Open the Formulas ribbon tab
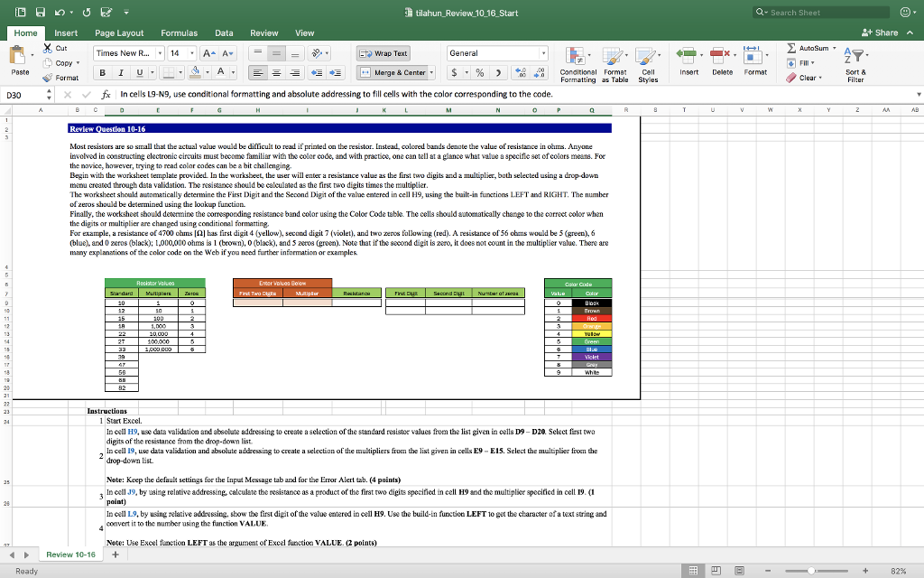The height and width of the screenshot is (578, 924). pyautogui.click(x=180, y=33)
